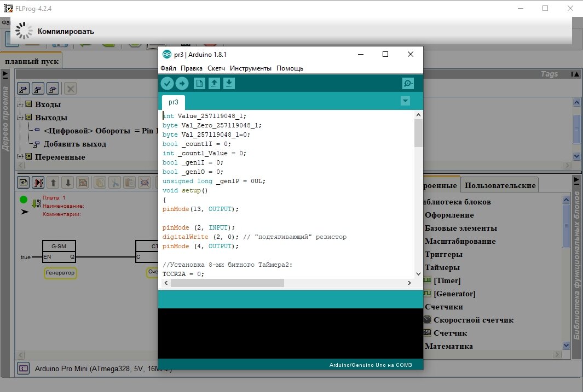Viewport: 583px width, 392px height.
Task: Open the Файл menu in Arduino
Action: point(169,68)
